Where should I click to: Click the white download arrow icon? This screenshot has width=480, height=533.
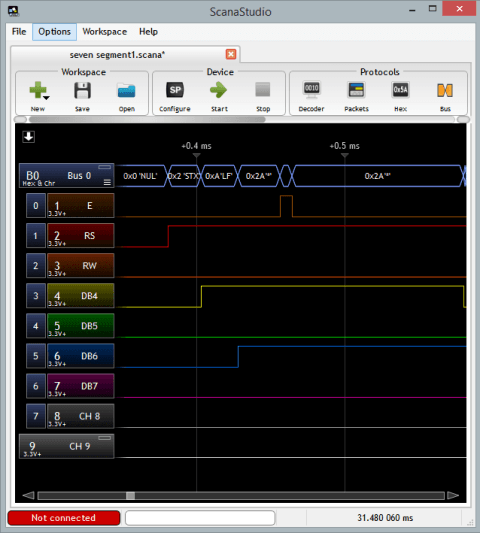[x=29, y=137]
